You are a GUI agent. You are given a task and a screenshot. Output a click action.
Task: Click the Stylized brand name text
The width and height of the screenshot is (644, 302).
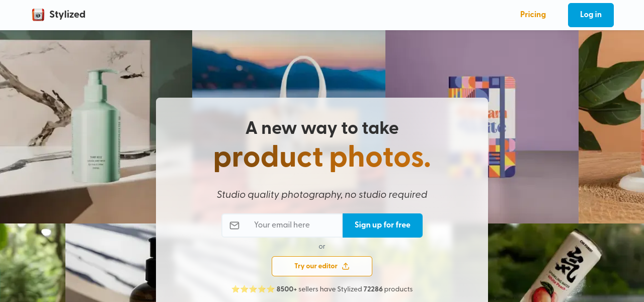coord(67,15)
